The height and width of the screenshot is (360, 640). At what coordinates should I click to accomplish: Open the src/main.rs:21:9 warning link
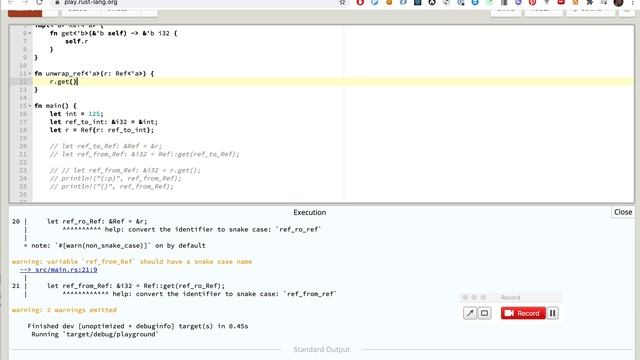click(58, 269)
